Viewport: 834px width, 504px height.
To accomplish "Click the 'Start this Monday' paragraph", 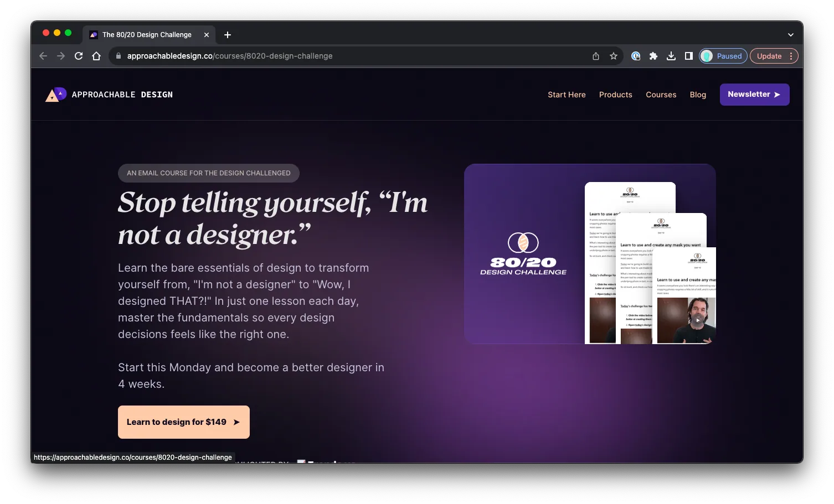I will pos(251,376).
